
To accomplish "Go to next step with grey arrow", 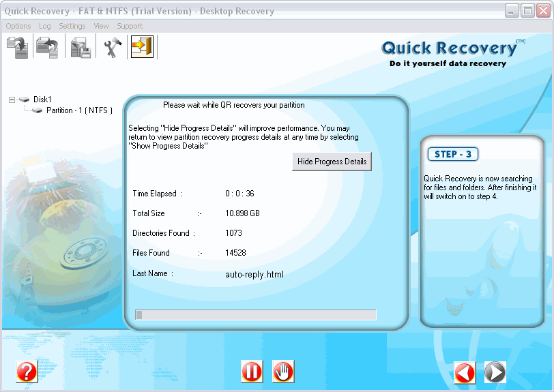I will 495,372.
